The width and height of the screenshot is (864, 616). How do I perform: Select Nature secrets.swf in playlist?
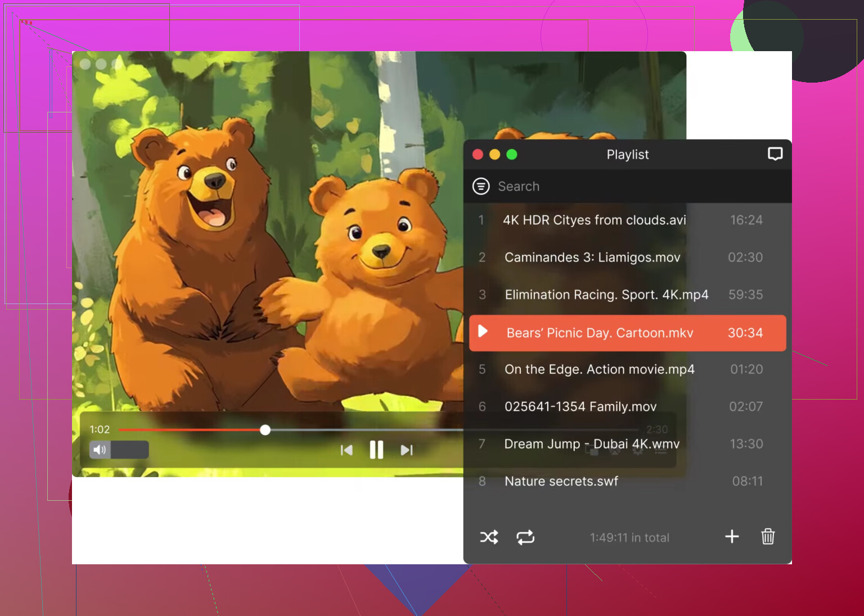[561, 481]
